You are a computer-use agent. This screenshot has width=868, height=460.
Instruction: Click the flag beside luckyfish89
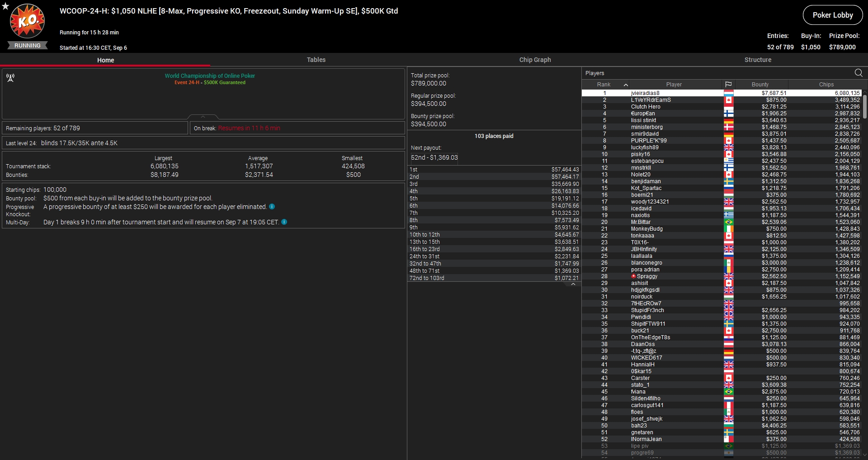(x=728, y=147)
